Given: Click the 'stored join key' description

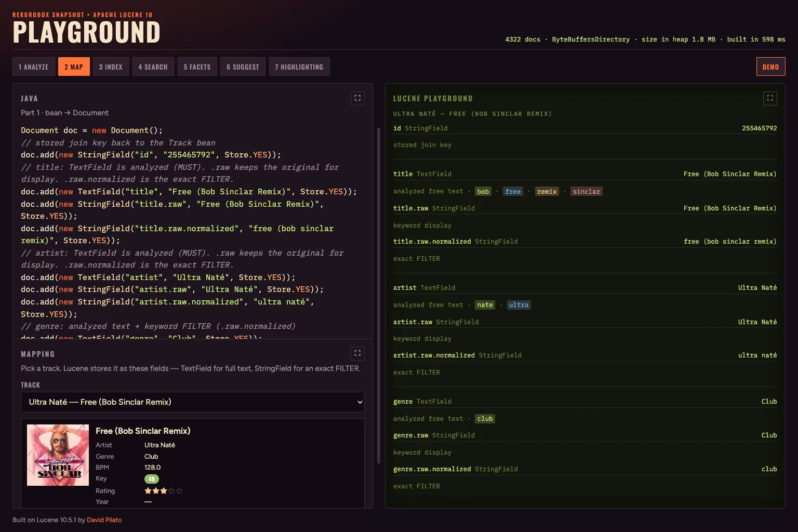Looking at the screenshot, I should tap(422, 145).
